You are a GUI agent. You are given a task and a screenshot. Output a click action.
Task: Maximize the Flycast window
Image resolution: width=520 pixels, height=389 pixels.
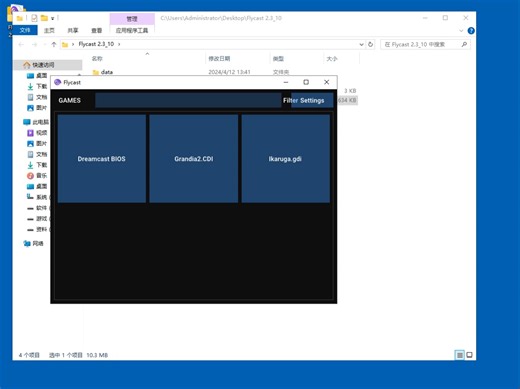click(x=306, y=82)
